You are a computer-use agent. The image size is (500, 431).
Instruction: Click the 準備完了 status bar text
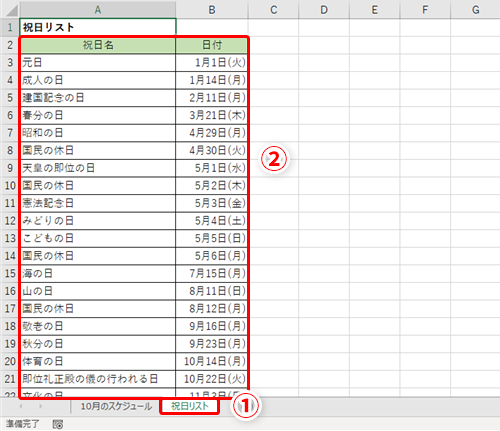point(22,424)
